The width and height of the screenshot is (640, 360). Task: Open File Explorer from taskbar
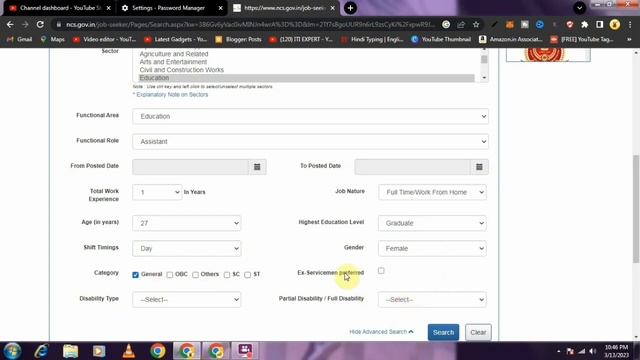tap(70, 351)
